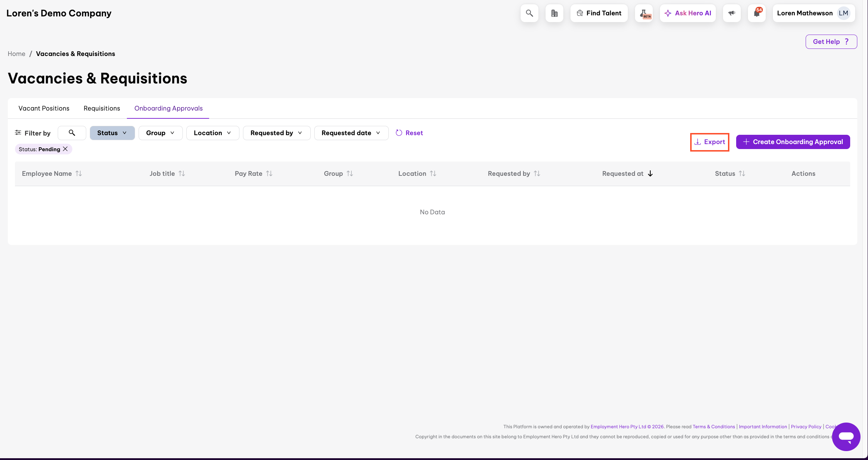
Task: Open the announcements megaphone icon
Action: click(x=732, y=13)
